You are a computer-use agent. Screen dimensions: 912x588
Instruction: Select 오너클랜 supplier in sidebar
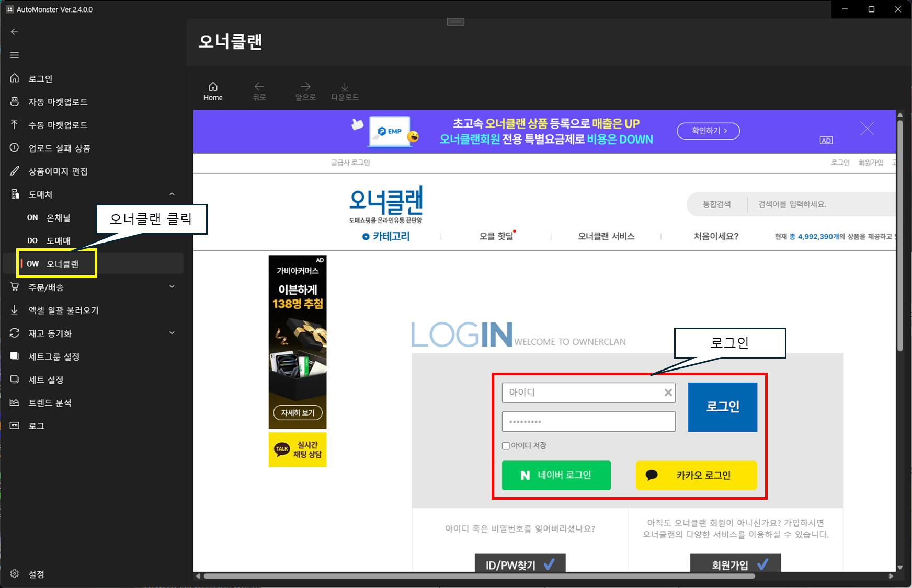point(93,263)
